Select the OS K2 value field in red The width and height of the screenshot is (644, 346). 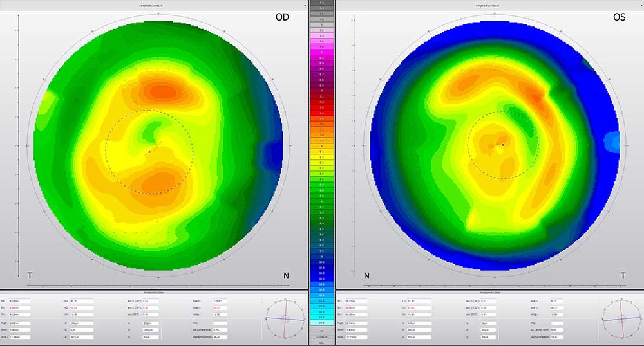[x=419, y=308]
